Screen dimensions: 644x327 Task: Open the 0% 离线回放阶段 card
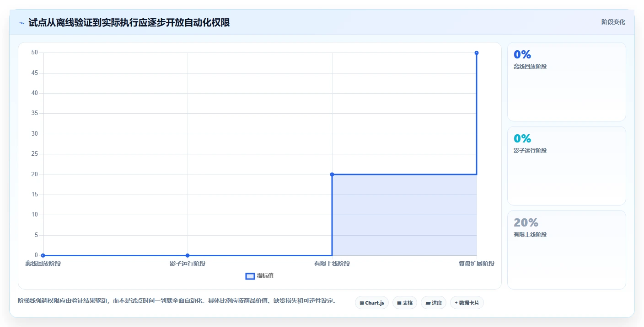(566, 82)
